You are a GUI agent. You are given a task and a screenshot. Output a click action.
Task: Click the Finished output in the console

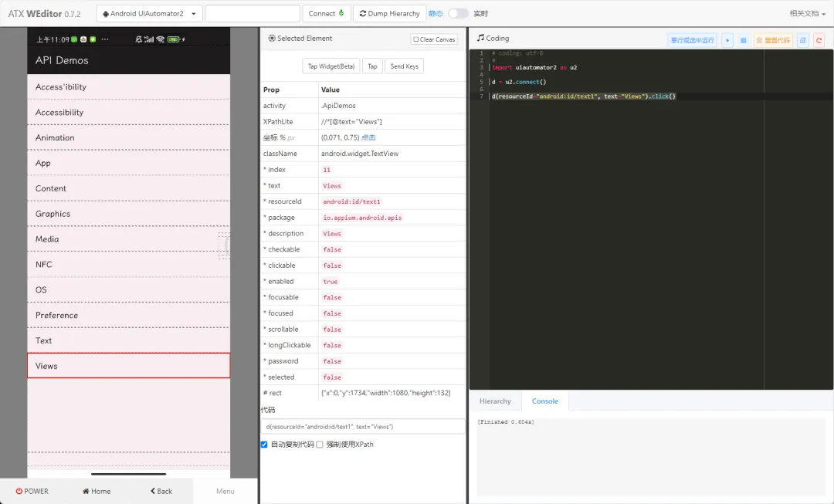(x=506, y=421)
